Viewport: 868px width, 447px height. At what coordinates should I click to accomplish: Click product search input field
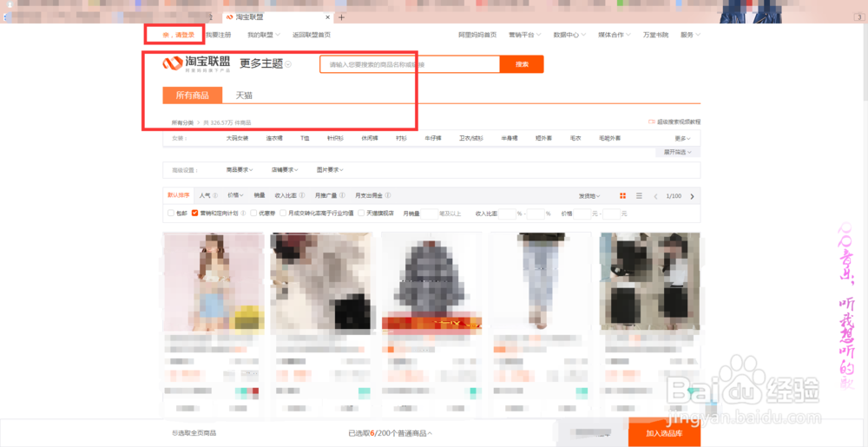410,64
